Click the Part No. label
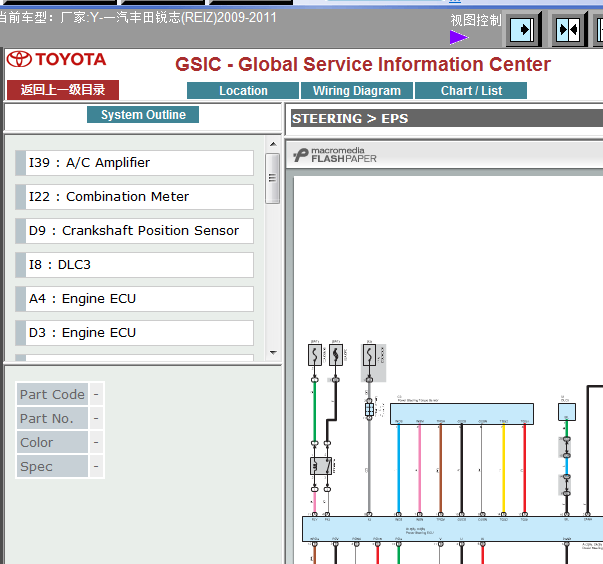 pyautogui.click(x=52, y=418)
